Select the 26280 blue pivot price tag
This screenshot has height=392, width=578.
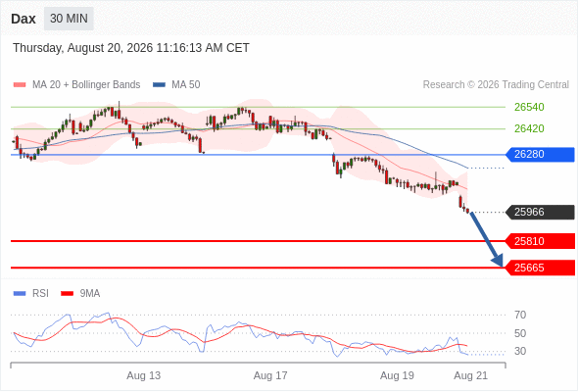coord(540,154)
